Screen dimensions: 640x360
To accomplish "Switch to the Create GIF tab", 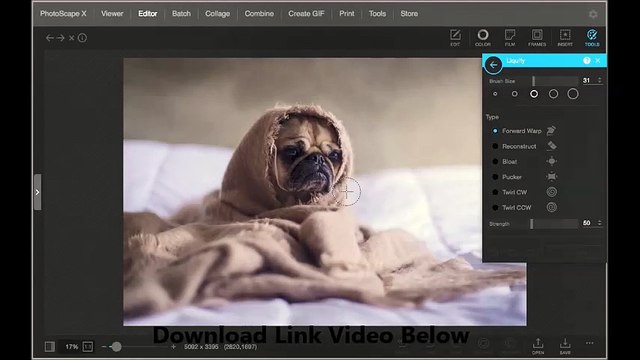I will tap(306, 13).
